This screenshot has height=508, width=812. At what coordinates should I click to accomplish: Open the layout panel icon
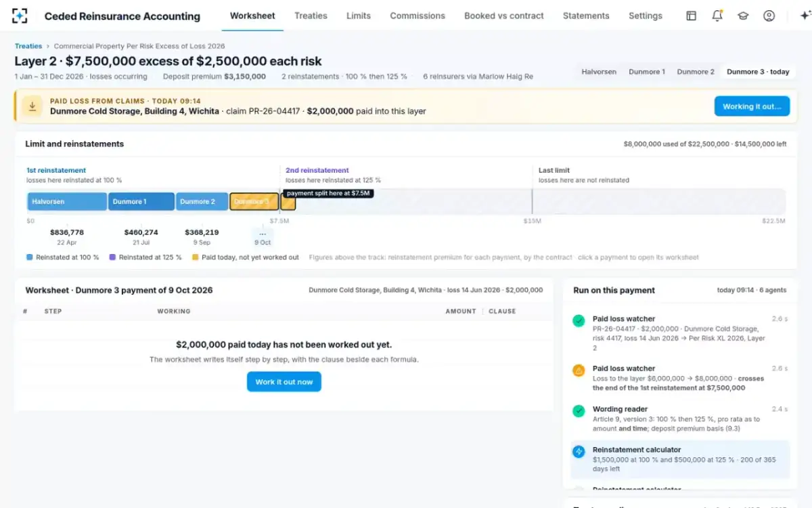691,16
